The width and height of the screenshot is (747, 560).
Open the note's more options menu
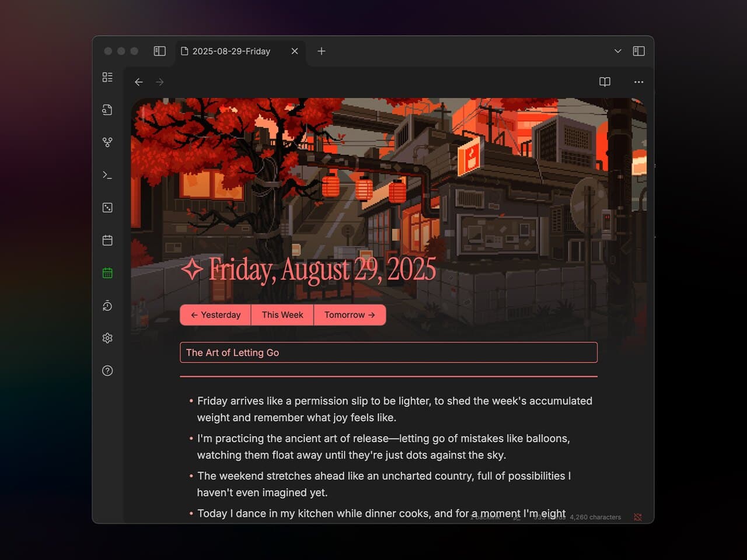(x=638, y=82)
